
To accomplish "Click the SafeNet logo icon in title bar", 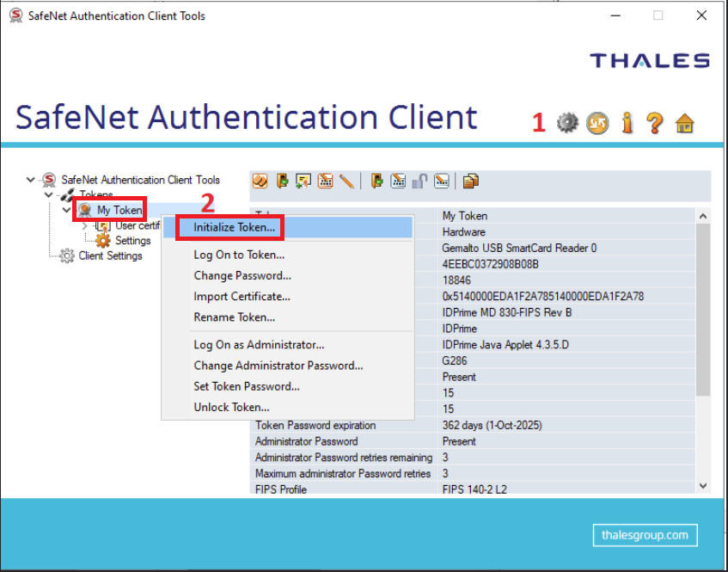I will click(15, 15).
